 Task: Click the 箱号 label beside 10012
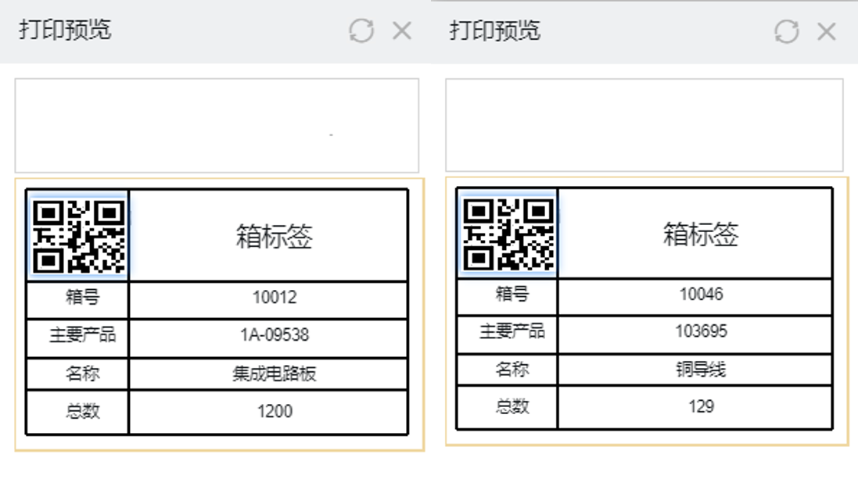[83, 297]
